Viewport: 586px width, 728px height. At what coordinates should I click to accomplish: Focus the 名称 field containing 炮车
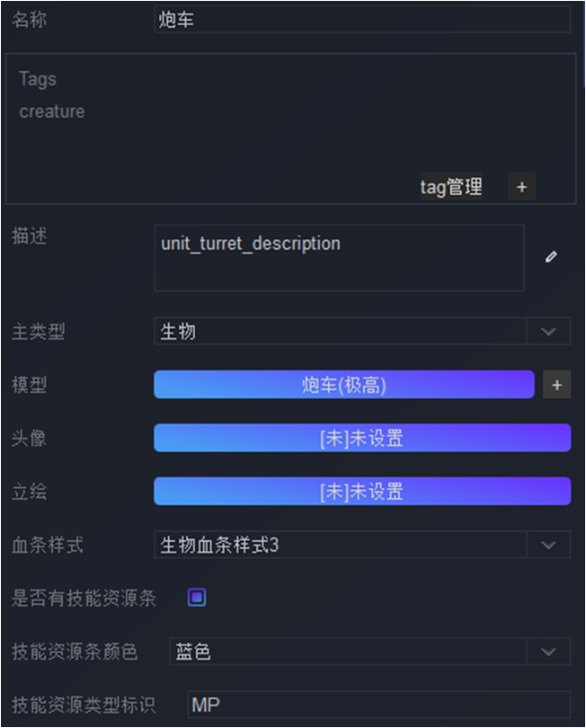click(x=362, y=19)
